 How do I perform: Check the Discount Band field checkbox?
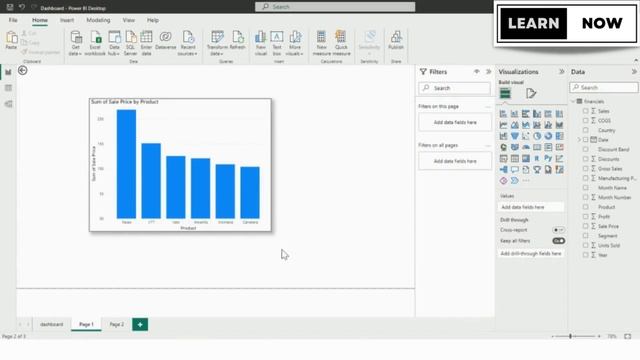pos(586,149)
